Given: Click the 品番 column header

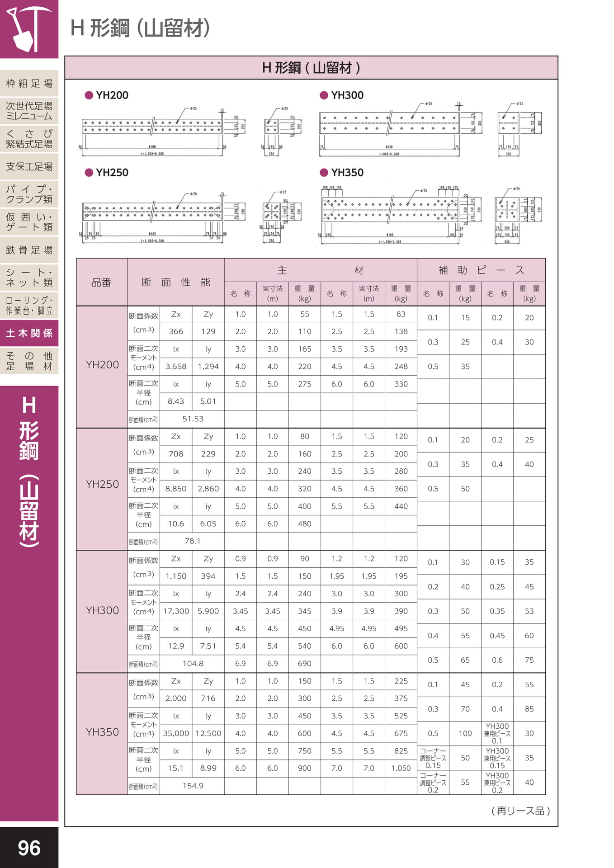Looking at the screenshot, I should click(x=102, y=283).
